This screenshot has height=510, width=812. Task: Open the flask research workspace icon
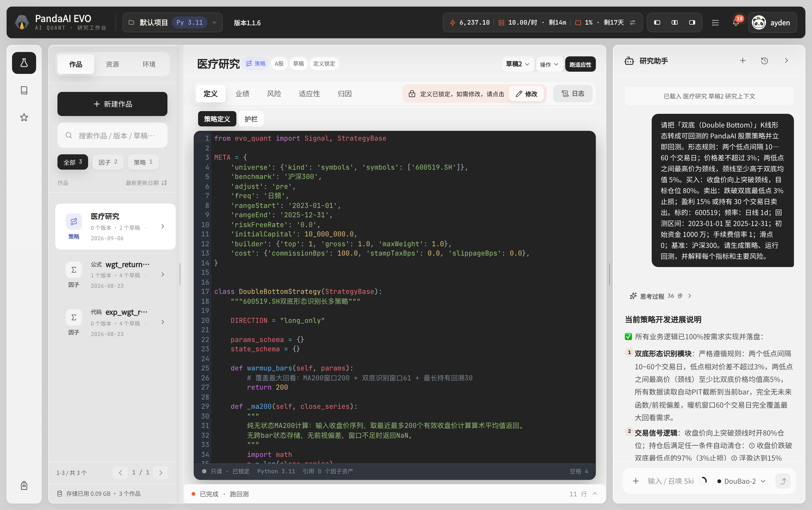point(24,63)
